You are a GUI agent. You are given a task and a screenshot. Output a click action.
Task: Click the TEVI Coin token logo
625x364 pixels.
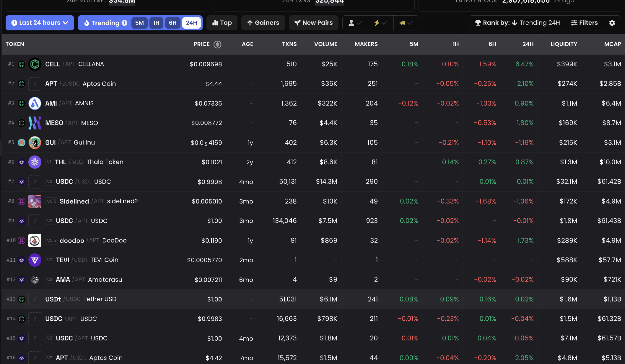[35, 260]
